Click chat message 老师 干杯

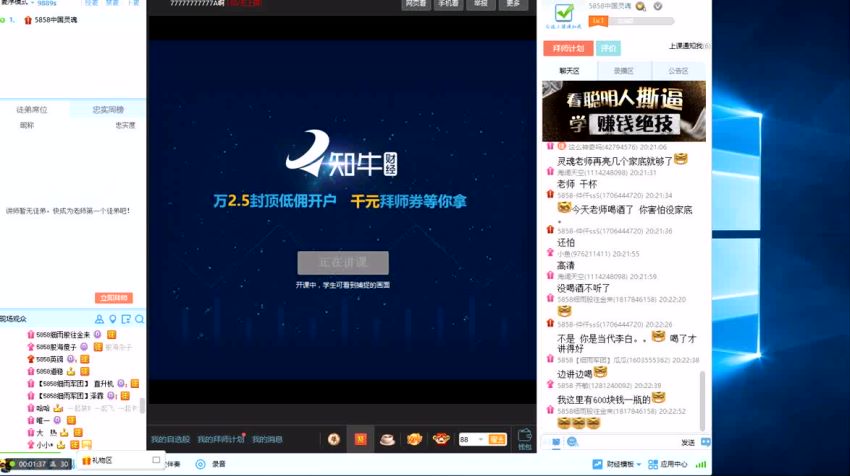577,184
